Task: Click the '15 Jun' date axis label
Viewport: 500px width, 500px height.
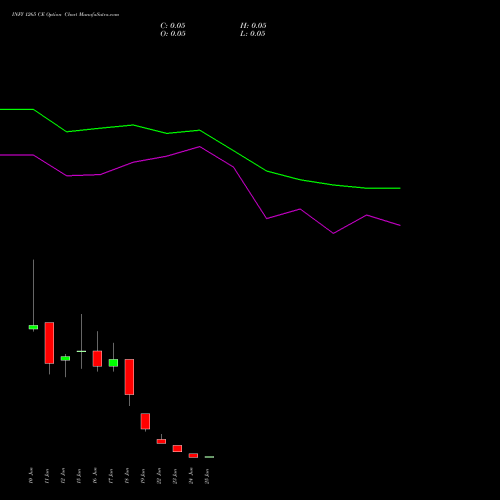Action: (79, 476)
